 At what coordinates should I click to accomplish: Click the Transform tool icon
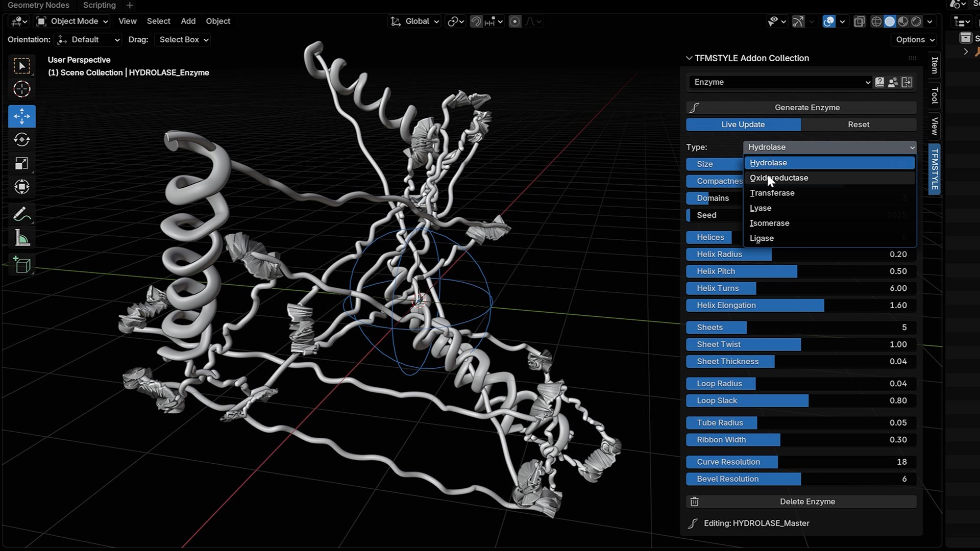21,187
